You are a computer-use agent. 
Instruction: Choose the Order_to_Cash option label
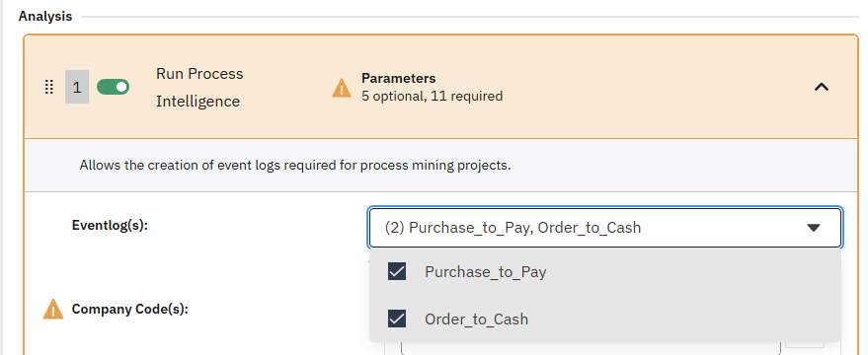point(477,319)
